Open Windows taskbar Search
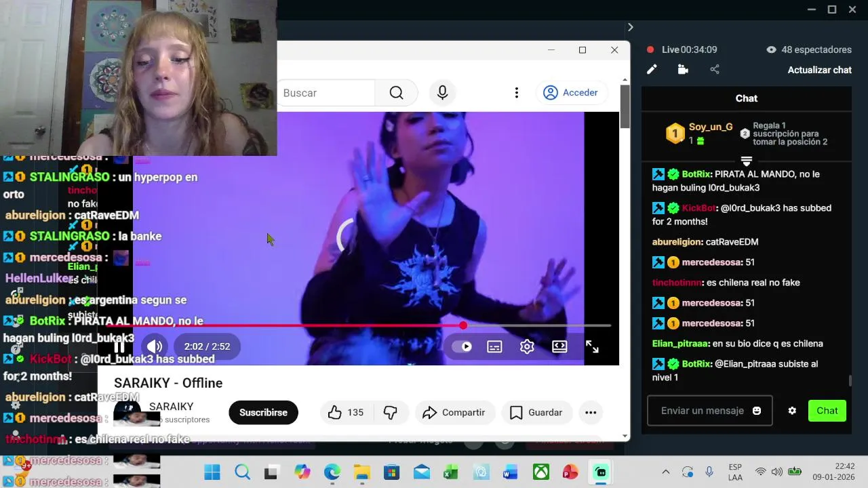Screen dimensions: 868x488 coord(242,472)
